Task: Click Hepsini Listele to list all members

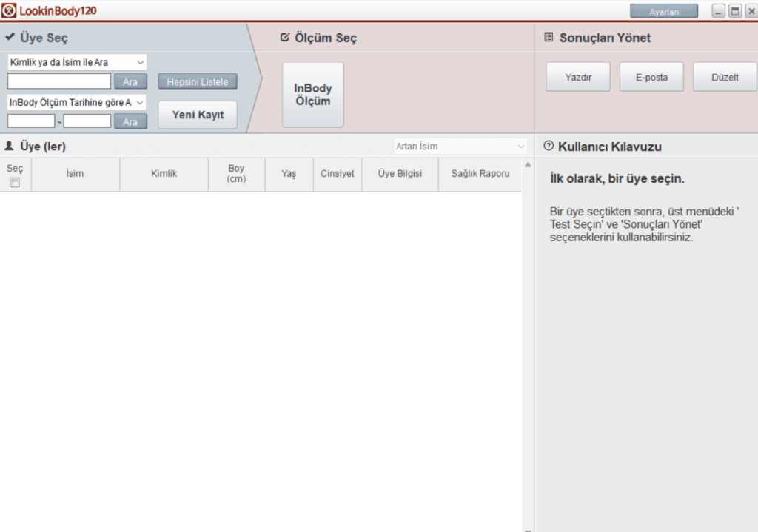Action: (x=198, y=81)
